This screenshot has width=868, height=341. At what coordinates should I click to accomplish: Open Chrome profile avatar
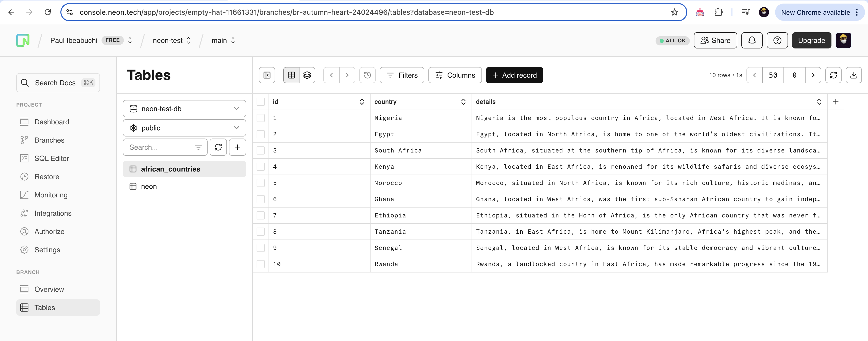tap(764, 12)
